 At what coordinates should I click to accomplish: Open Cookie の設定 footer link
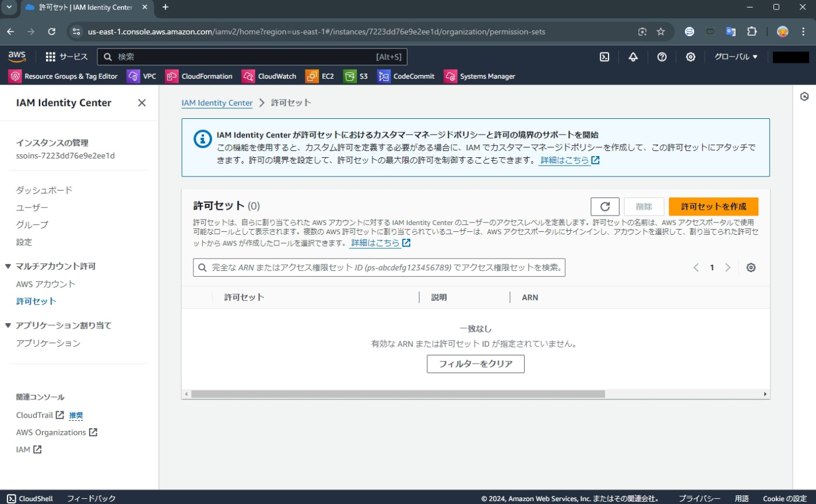click(x=785, y=498)
